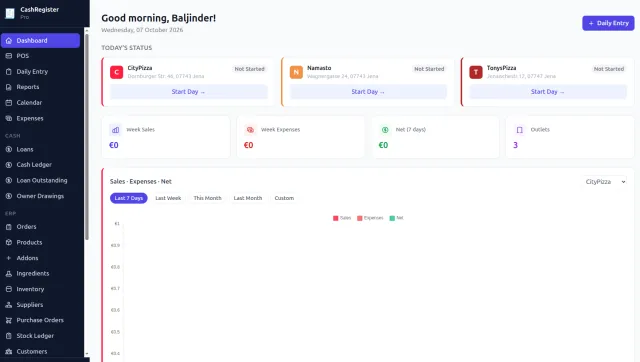Click the Sales · Expenses · Net chart title
This screenshot has width=640, height=362.
click(141, 182)
